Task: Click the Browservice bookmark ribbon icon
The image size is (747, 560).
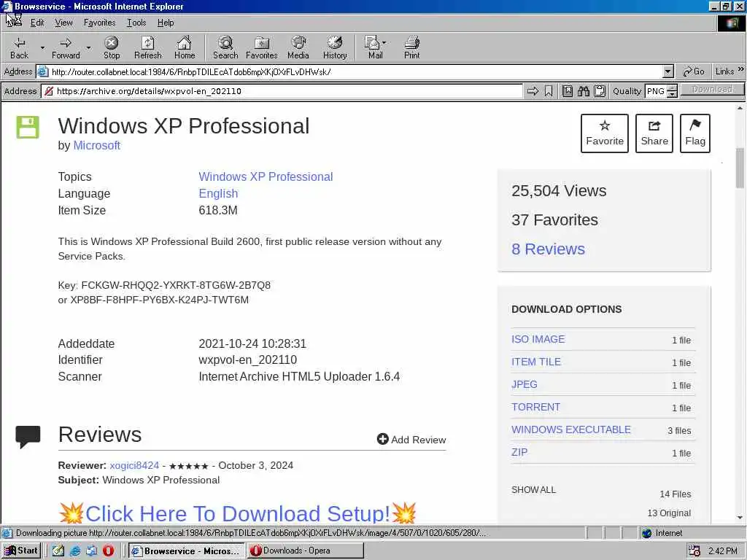Action: coord(549,91)
